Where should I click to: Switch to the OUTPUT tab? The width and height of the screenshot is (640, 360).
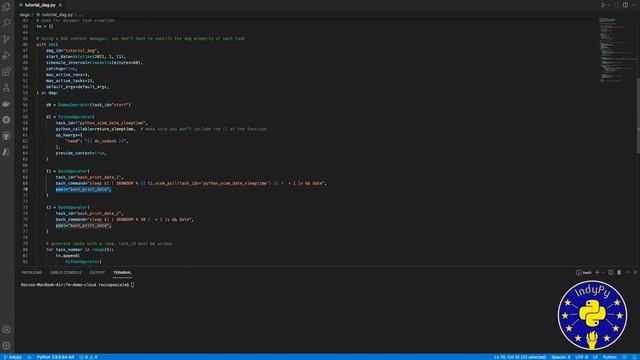[x=97, y=272]
